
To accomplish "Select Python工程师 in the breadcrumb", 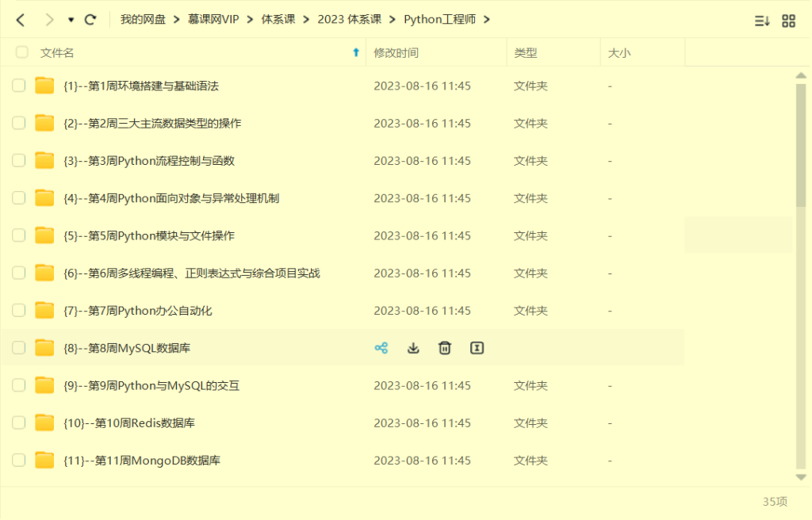I will pos(439,20).
